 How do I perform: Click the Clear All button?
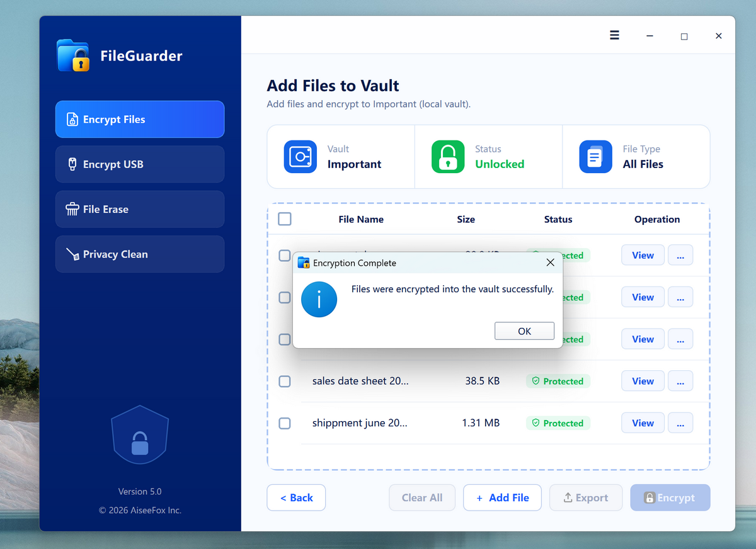(422, 497)
